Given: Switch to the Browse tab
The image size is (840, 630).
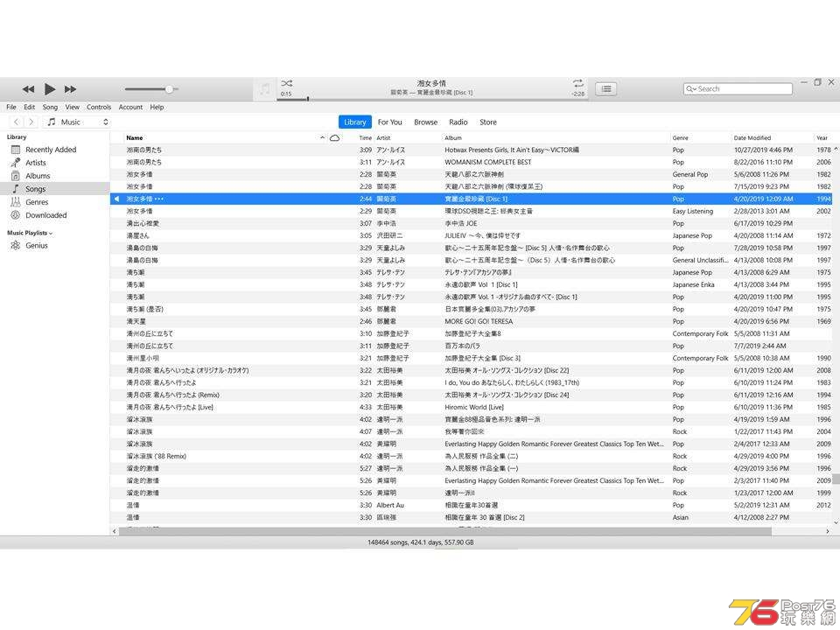Looking at the screenshot, I should click(426, 122).
